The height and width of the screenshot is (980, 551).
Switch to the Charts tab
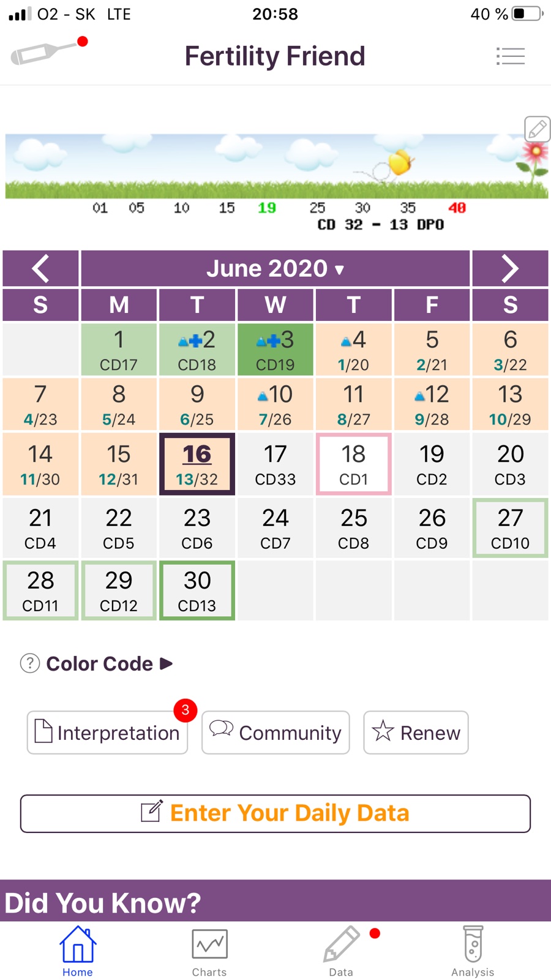tap(209, 951)
